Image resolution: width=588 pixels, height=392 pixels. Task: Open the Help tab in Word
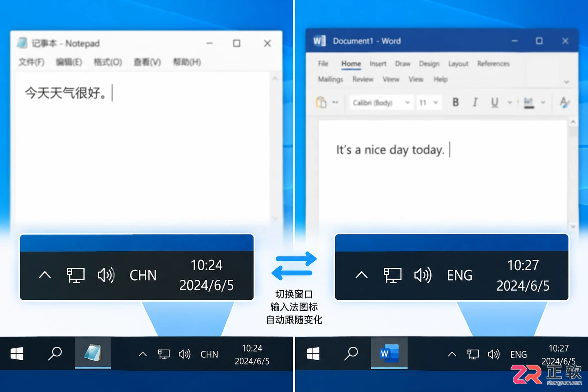[441, 79]
